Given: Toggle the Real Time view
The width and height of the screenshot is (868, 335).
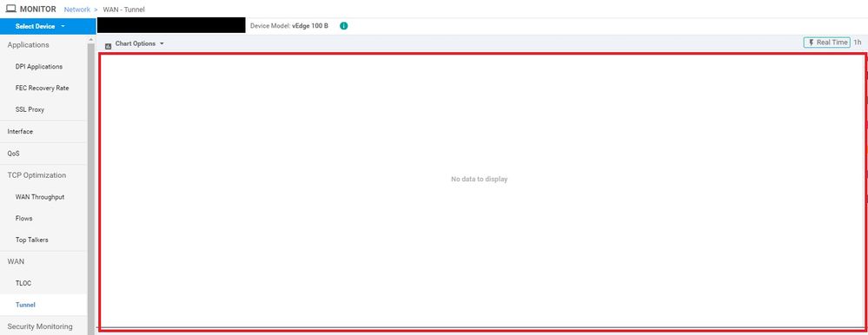Looking at the screenshot, I should coord(826,43).
